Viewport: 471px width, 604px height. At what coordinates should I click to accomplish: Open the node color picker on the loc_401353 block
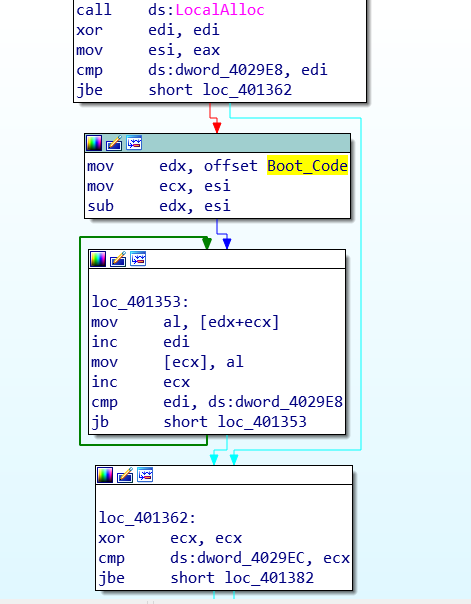(98, 259)
